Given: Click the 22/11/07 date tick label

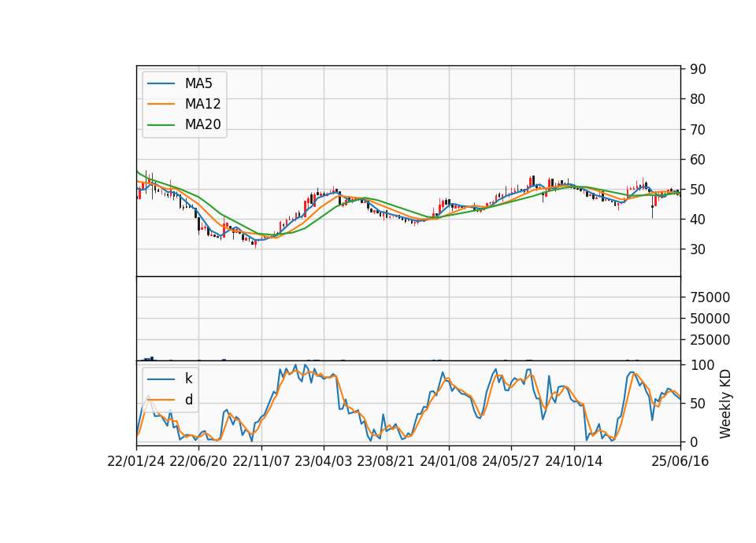Looking at the screenshot, I should tap(261, 461).
